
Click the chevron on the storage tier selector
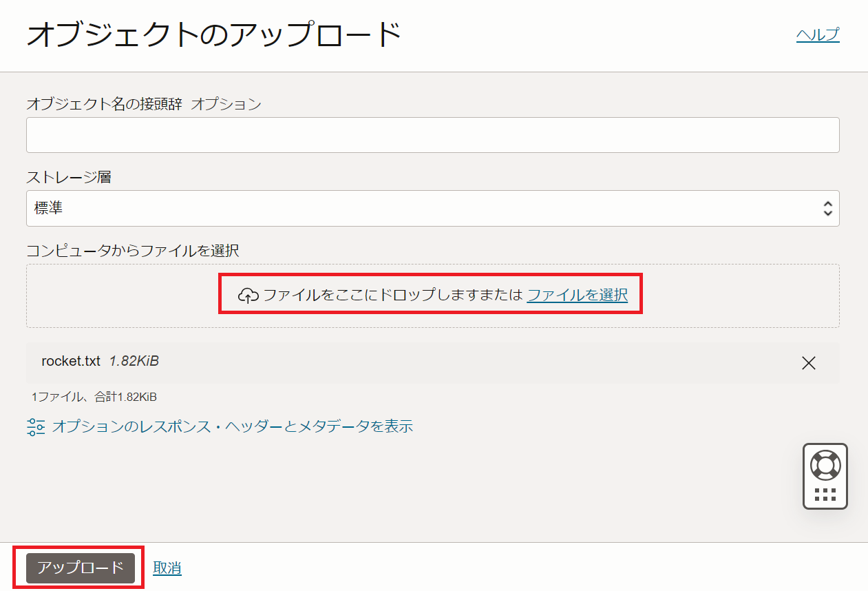[x=827, y=208]
